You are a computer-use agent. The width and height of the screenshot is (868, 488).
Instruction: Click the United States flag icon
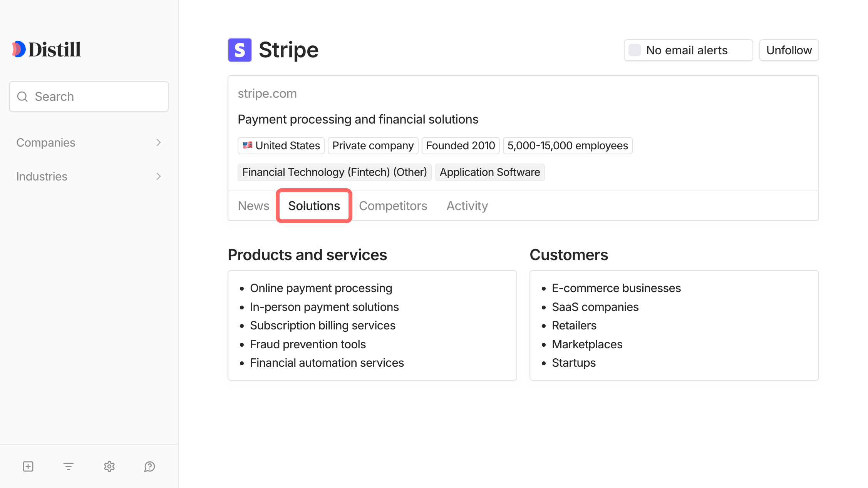248,145
